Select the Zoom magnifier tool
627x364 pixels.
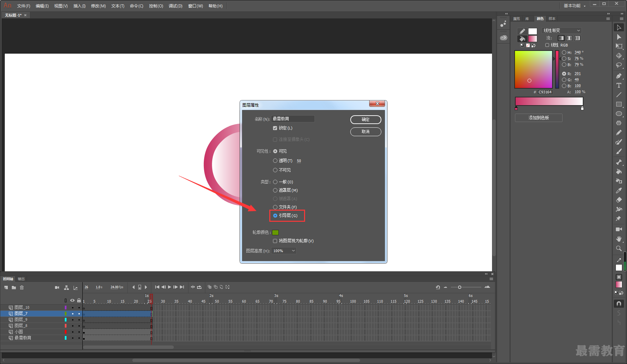(x=619, y=248)
